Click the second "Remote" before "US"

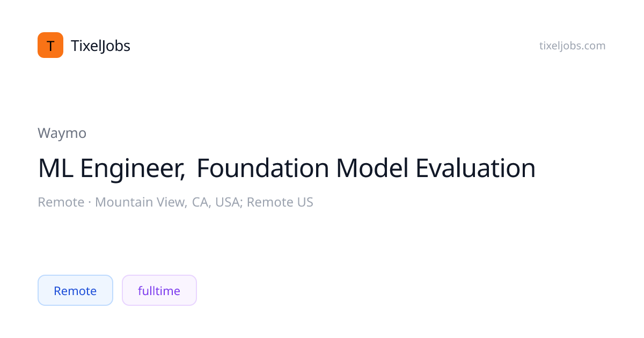tap(269, 202)
